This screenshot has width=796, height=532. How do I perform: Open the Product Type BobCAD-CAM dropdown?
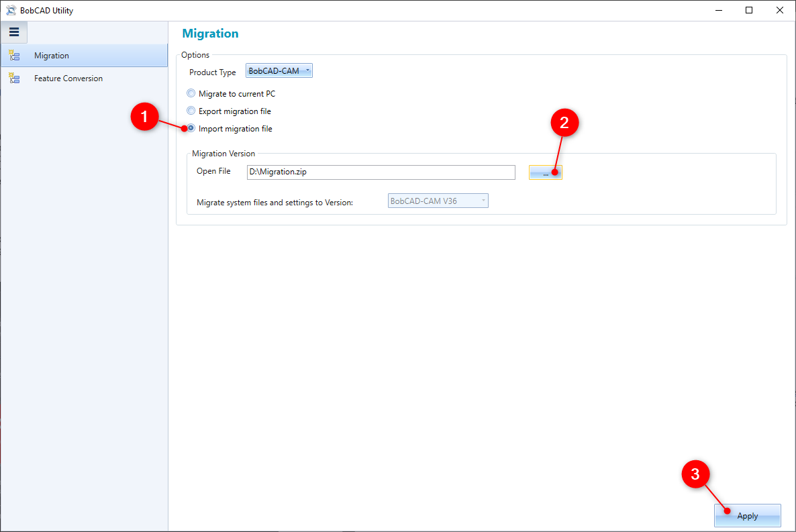click(279, 70)
